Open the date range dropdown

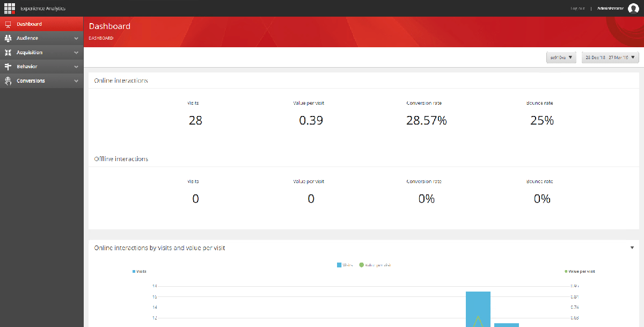tap(610, 57)
